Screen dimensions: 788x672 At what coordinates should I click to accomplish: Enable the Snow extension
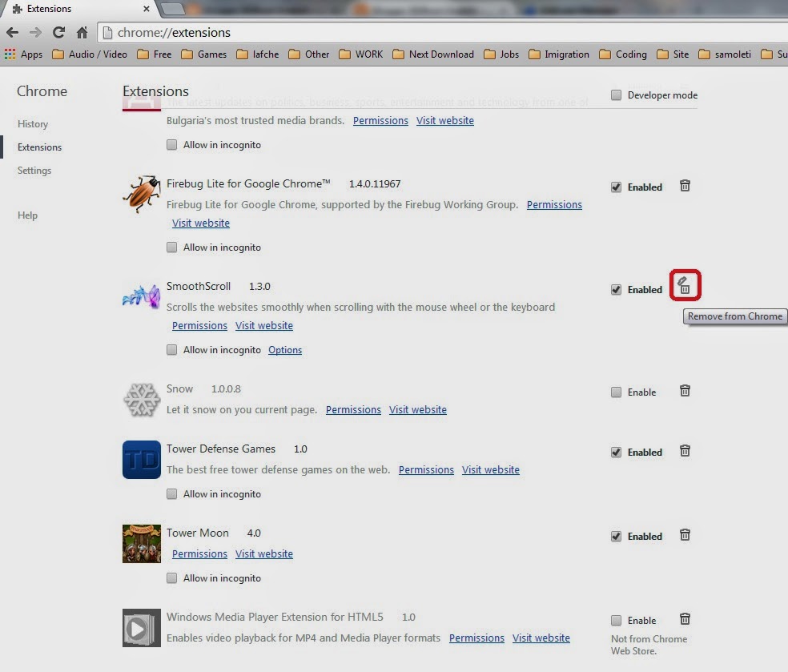pyautogui.click(x=616, y=392)
